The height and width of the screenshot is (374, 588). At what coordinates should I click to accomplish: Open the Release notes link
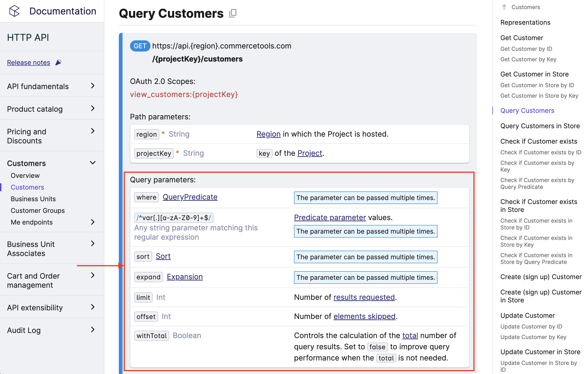pos(29,62)
